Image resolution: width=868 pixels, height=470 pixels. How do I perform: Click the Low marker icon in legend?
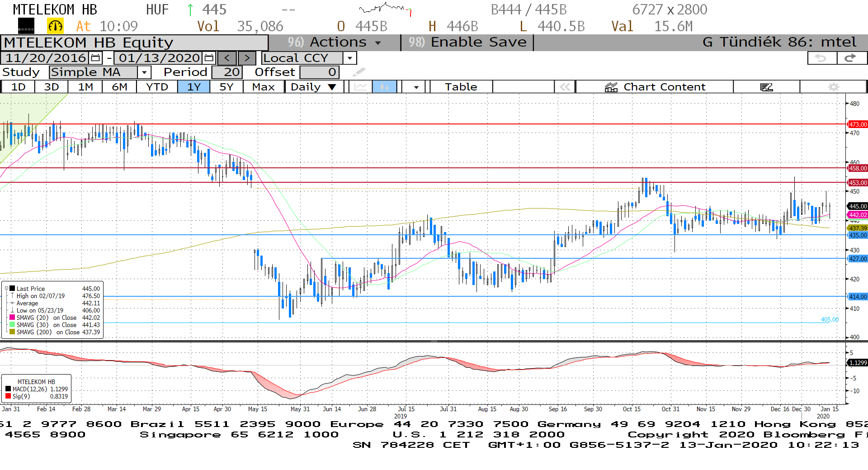coord(12,310)
